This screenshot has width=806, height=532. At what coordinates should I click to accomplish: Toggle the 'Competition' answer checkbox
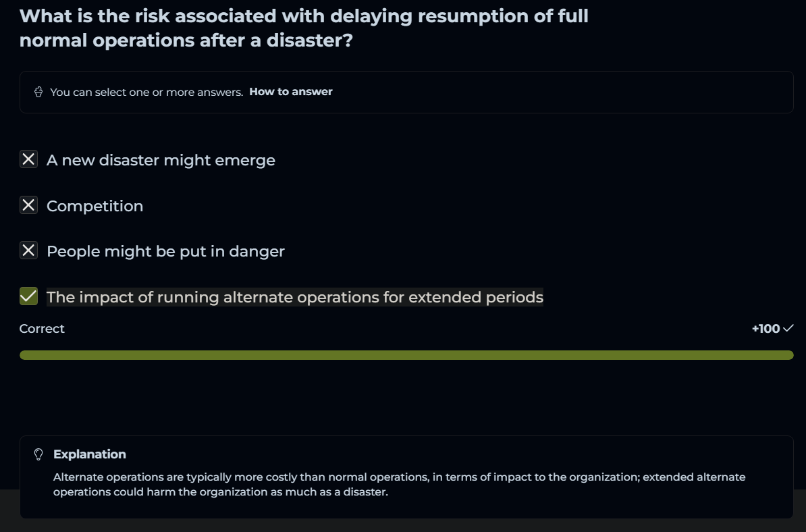(x=28, y=205)
